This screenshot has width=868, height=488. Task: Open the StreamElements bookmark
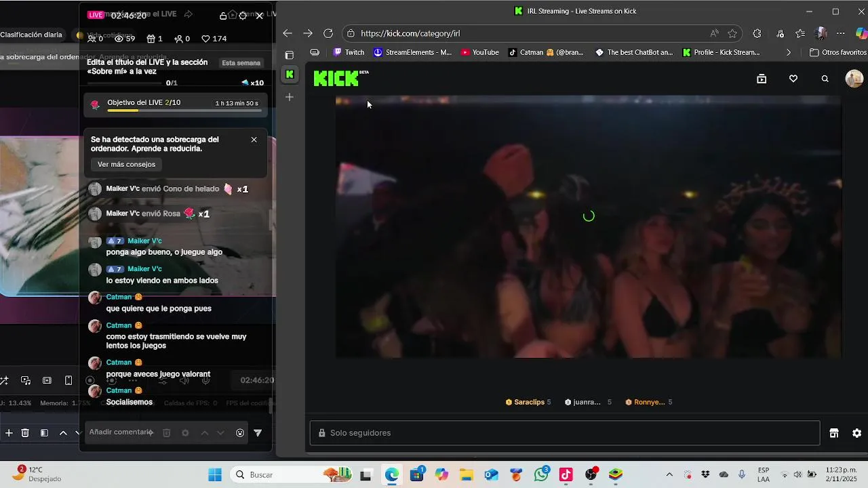click(x=413, y=52)
